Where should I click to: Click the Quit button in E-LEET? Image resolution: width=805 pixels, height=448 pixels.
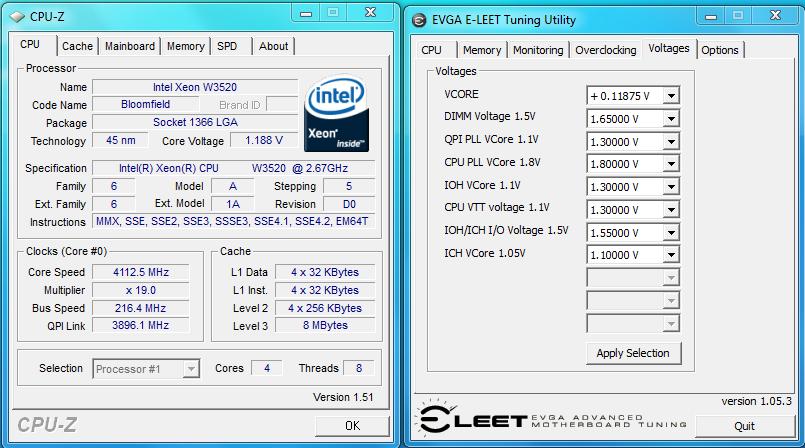coord(744,426)
